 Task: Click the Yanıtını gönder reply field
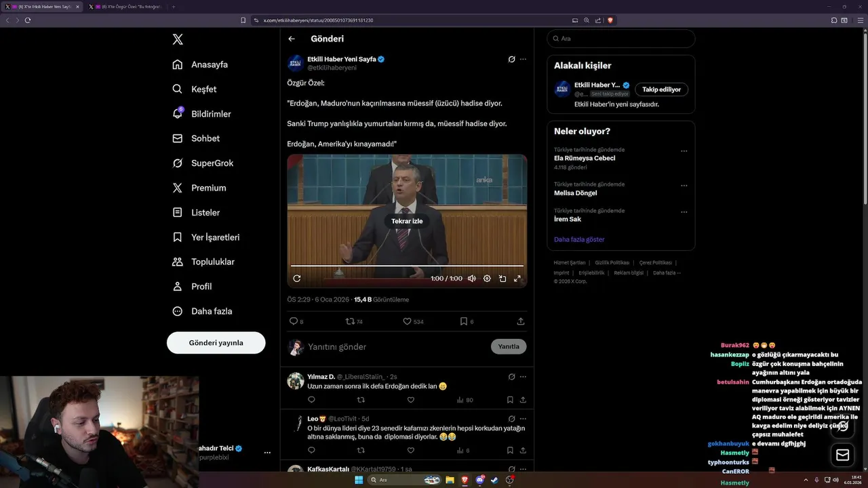coord(397,347)
